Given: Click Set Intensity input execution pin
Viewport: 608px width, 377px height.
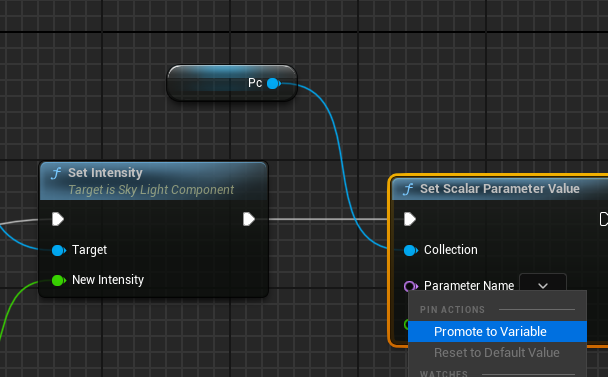Looking at the screenshot, I should point(58,219).
